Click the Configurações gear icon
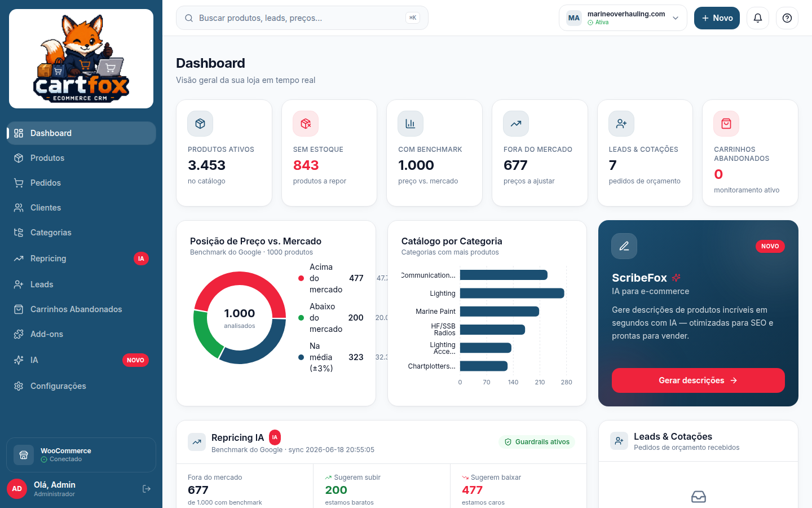Screen dimensions: 812x508 [19, 386]
